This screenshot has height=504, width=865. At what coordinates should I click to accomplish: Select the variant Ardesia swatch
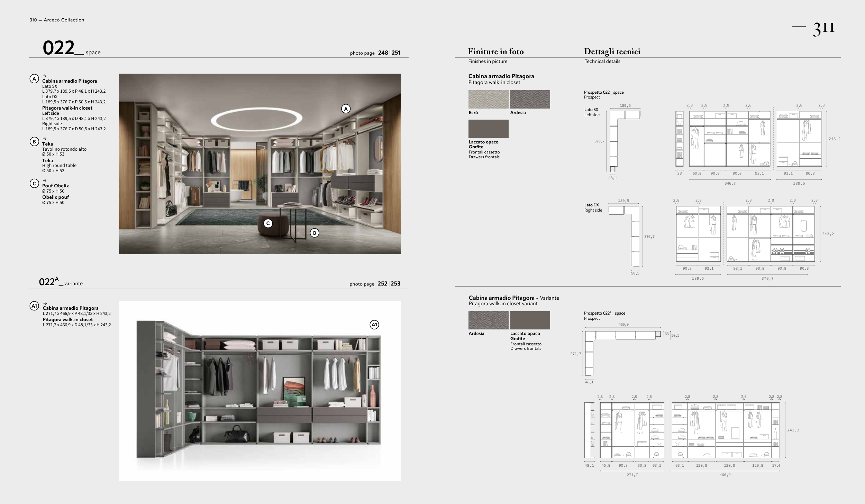pyautogui.click(x=488, y=320)
